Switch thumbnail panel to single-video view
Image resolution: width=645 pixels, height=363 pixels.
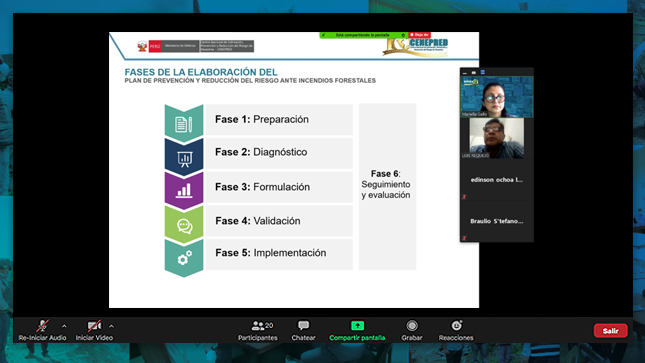pos(474,72)
